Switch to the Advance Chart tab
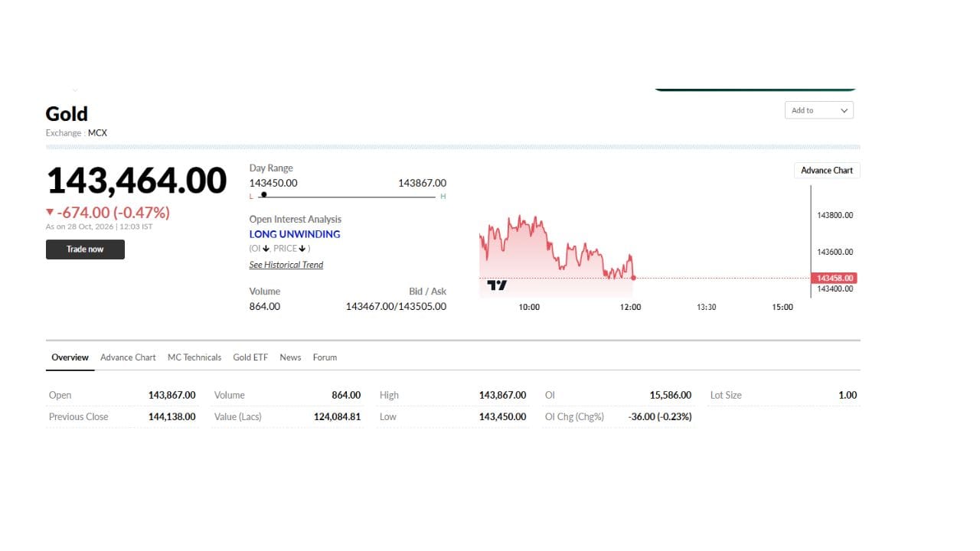The image size is (980, 551). 128,357
